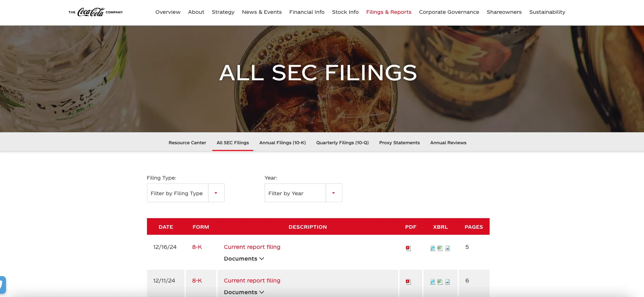Open the Financial Info menu item

[307, 12]
